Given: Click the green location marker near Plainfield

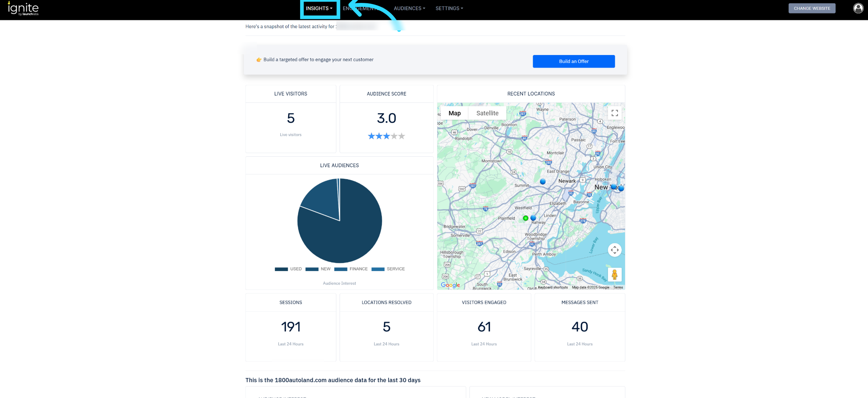Looking at the screenshot, I should tap(526, 218).
